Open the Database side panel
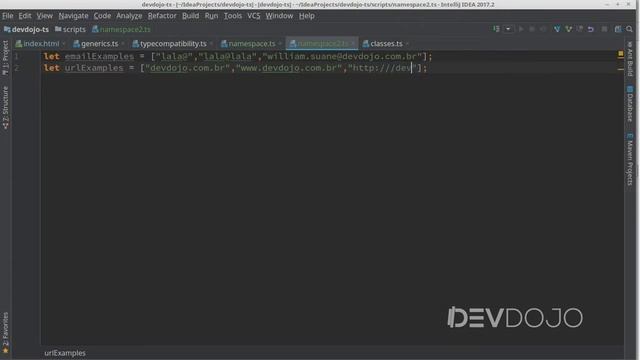640x360 pixels. coord(630,104)
